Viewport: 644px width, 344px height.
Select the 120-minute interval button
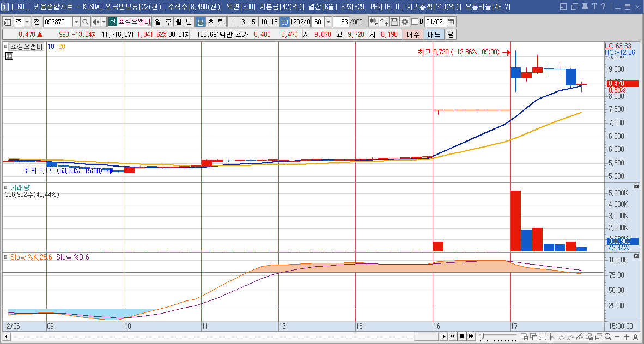pyautogui.click(x=295, y=22)
